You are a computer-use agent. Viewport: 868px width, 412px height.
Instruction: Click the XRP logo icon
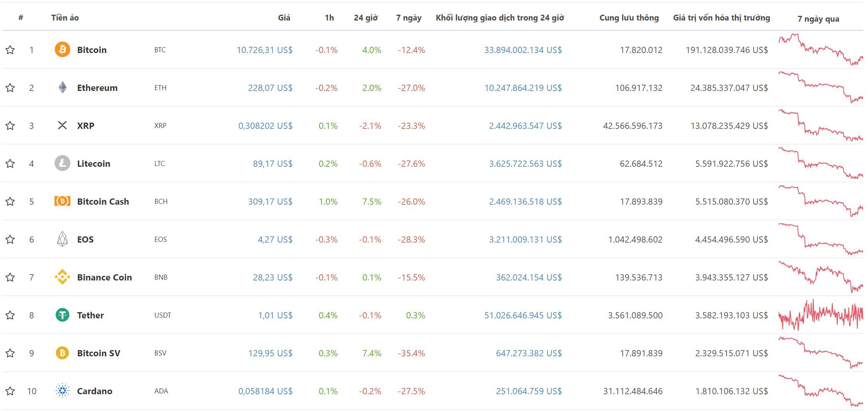[62, 125]
